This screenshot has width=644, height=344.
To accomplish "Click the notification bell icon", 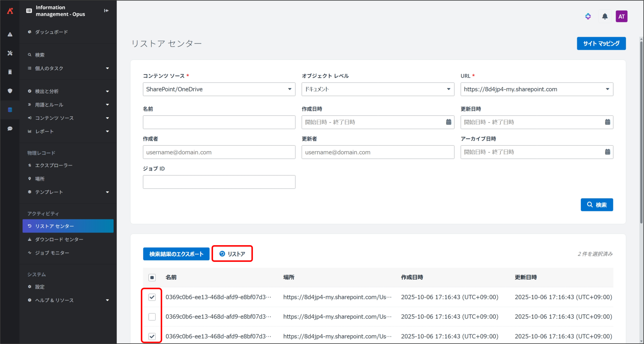I will [605, 17].
